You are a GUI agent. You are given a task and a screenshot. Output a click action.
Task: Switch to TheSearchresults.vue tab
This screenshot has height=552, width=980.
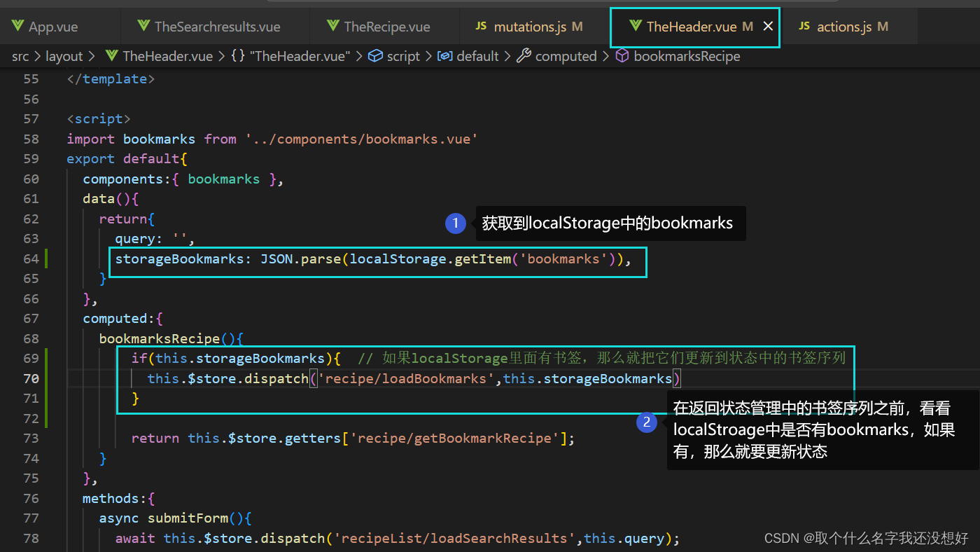click(x=218, y=27)
